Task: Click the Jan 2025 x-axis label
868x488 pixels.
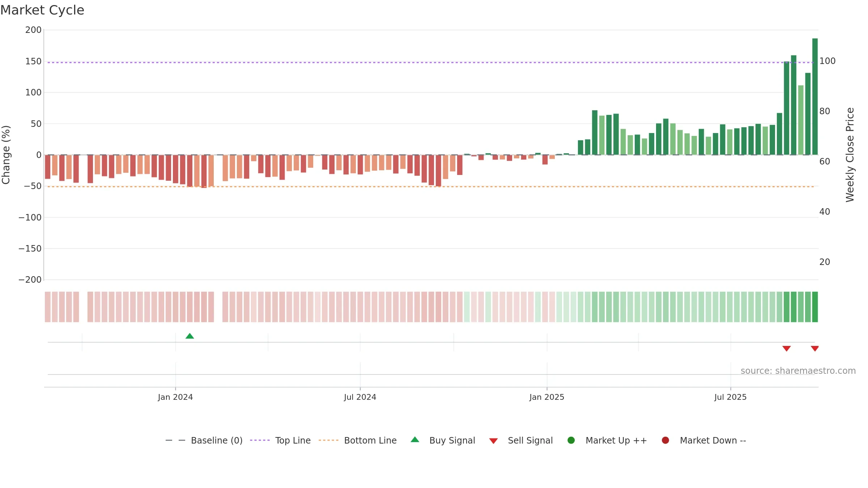Action: pyautogui.click(x=547, y=397)
